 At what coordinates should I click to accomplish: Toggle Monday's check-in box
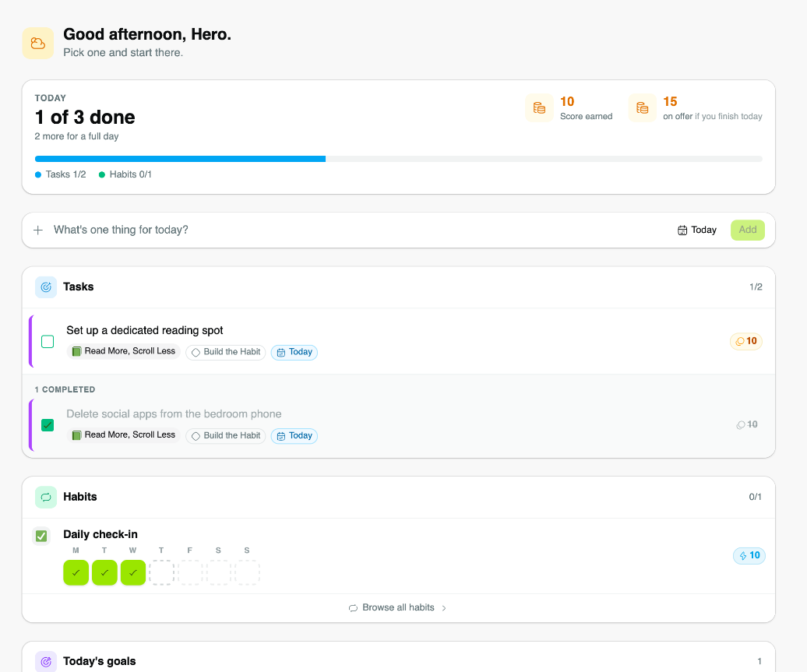[76, 572]
